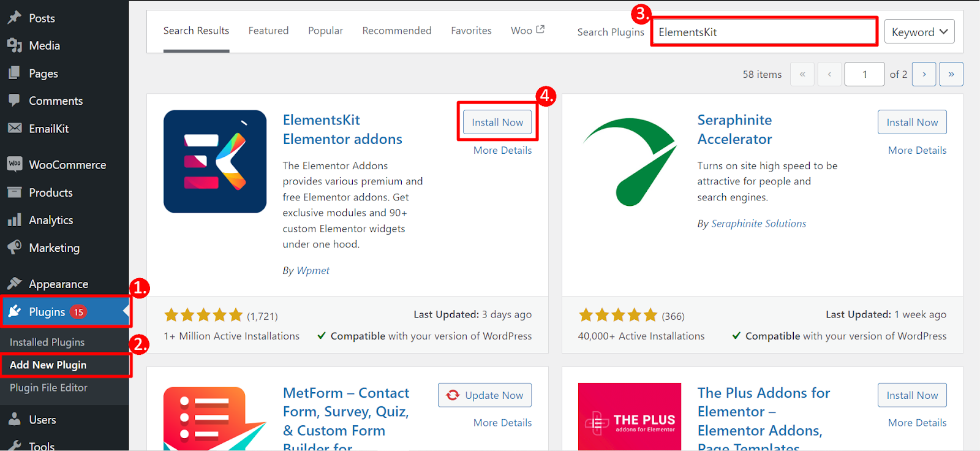Open the Popular plugins tab
This screenshot has width=980, height=451.
(x=325, y=31)
